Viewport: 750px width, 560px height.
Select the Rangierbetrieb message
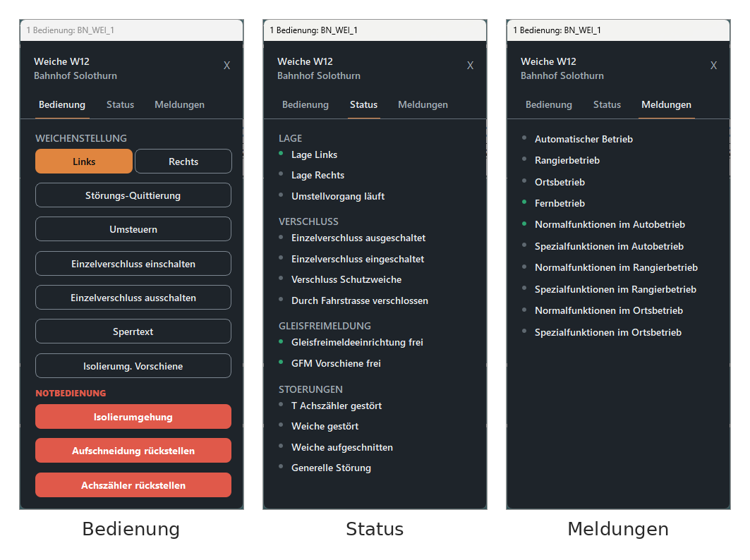[561, 160]
